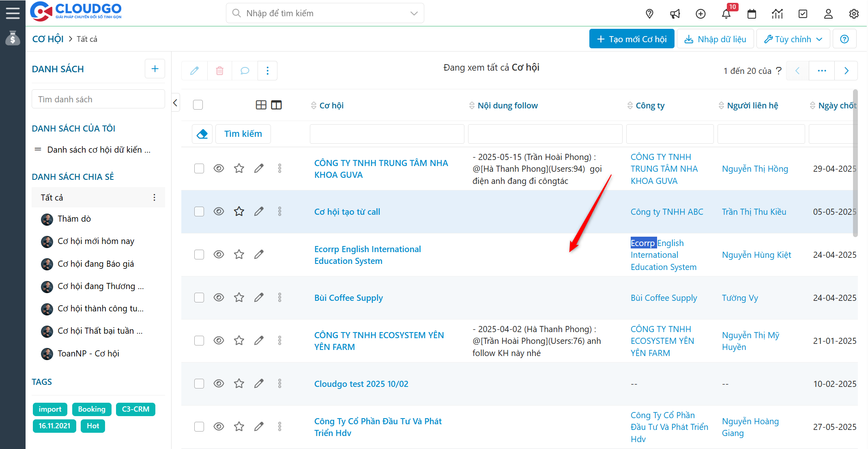The height and width of the screenshot is (449, 868).
Task: Select Cơ hội đang Báo giá list
Action: pyautogui.click(x=96, y=264)
